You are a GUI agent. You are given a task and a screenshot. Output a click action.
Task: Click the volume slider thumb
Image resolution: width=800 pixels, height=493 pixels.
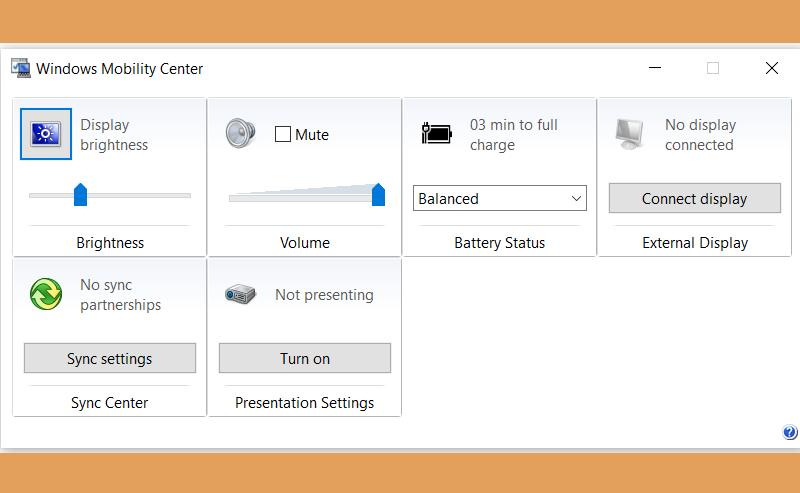pos(379,194)
